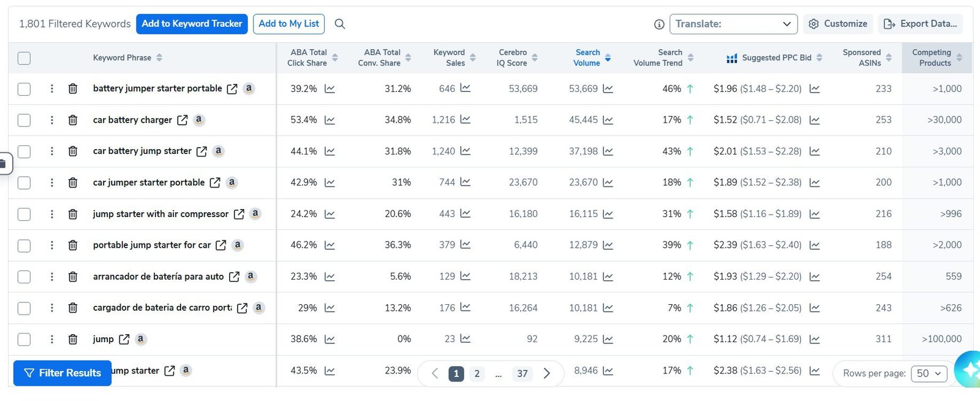Check the 'car jumper starter portable' row
980x401 pixels.
coord(24,183)
